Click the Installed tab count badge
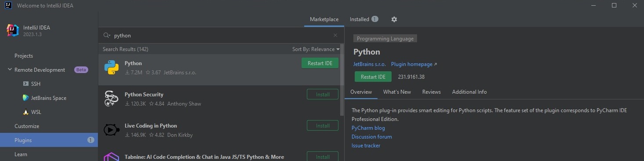This screenshot has height=161, width=644. [x=374, y=19]
